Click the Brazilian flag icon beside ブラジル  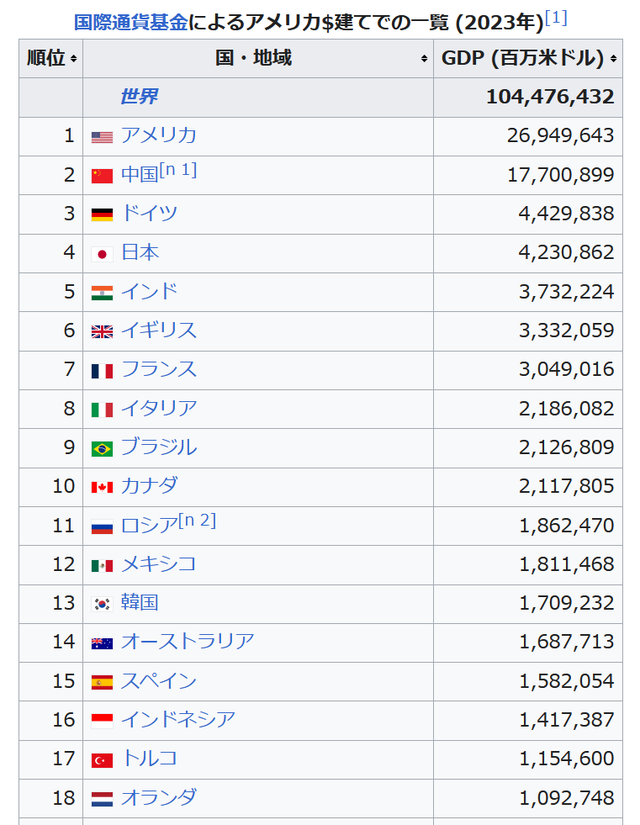coord(101,448)
